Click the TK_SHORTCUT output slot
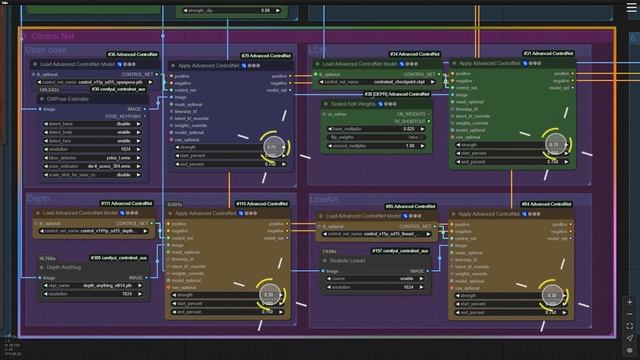The image size is (640, 360). coord(429,122)
